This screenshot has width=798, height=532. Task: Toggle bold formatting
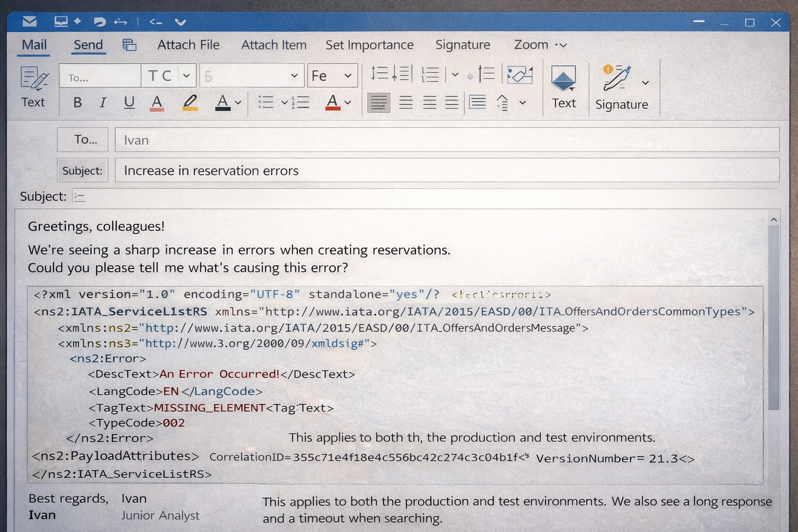(77, 102)
